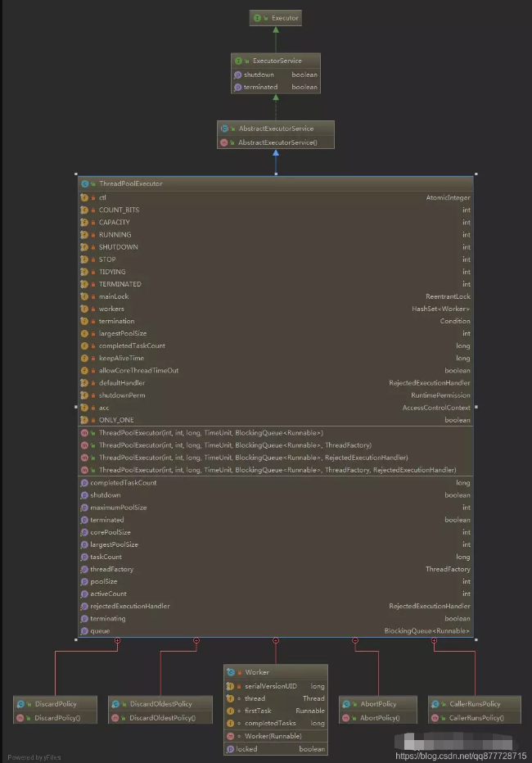This screenshot has width=532, height=763.
Task: Click the class icon beside DiscardOldestPolicy title
Action: tap(115, 703)
